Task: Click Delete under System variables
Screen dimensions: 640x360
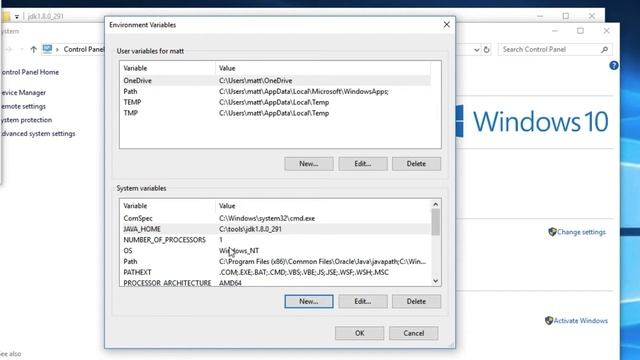Action: pos(416,301)
